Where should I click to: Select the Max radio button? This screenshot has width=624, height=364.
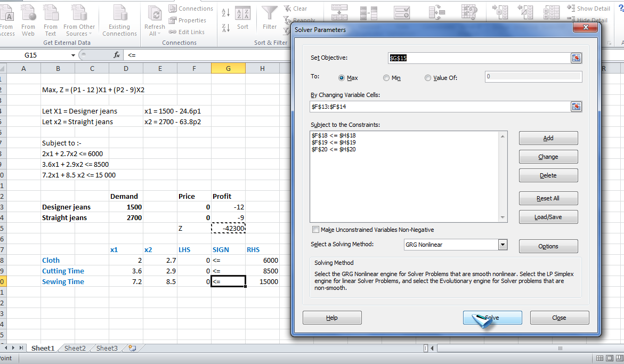click(x=342, y=78)
